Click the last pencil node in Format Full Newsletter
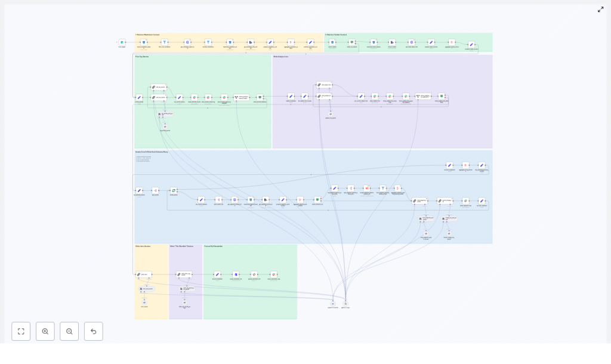The height and width of the screenshot is (364, 611). coord(217,274)
